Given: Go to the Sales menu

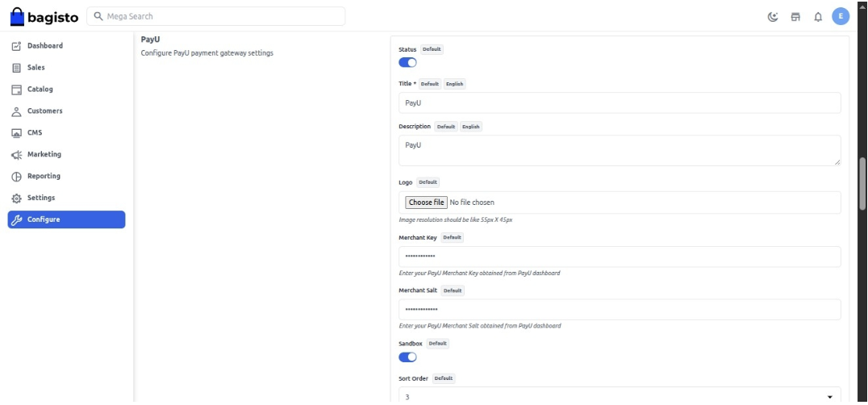Looking at the screenshot, I should point(66,68).
